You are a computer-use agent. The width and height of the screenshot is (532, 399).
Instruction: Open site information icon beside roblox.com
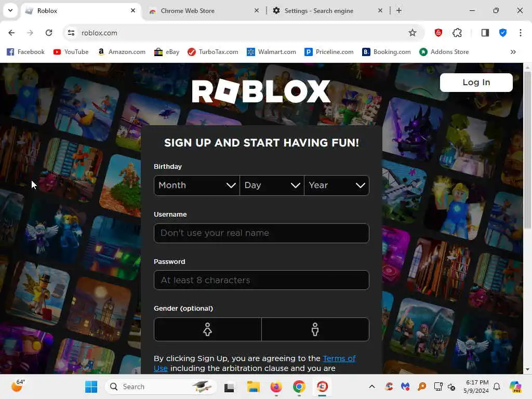pyautogui.click(x=71, y=33)
